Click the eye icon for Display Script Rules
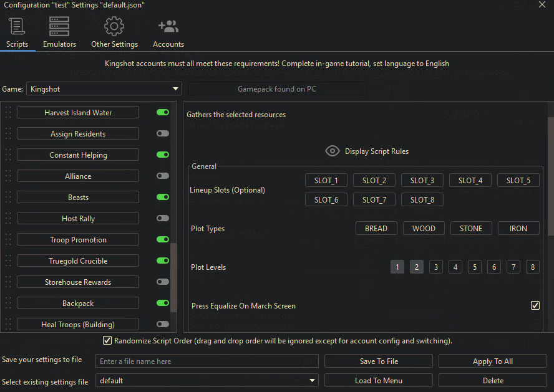This screenshot has width=554, height=392. [x=333, y=151]
